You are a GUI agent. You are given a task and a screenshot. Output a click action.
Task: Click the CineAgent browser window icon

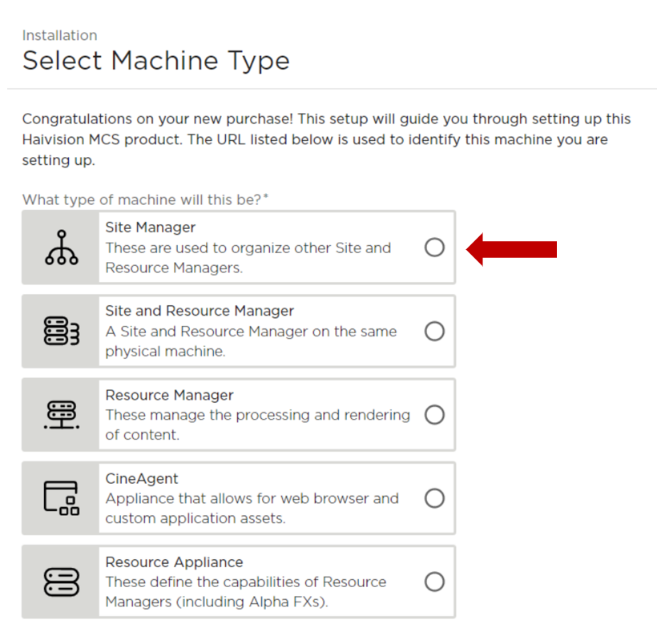pyautogui.click(x=60, y=498)
